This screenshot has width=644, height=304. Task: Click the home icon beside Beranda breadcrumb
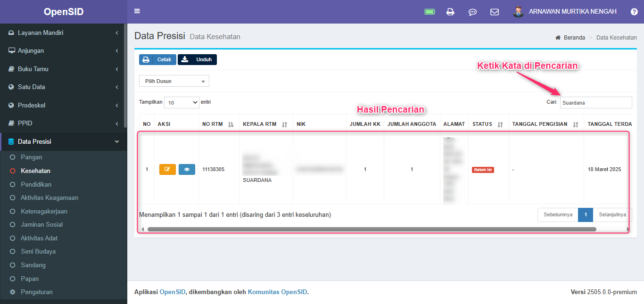(558, 38)
